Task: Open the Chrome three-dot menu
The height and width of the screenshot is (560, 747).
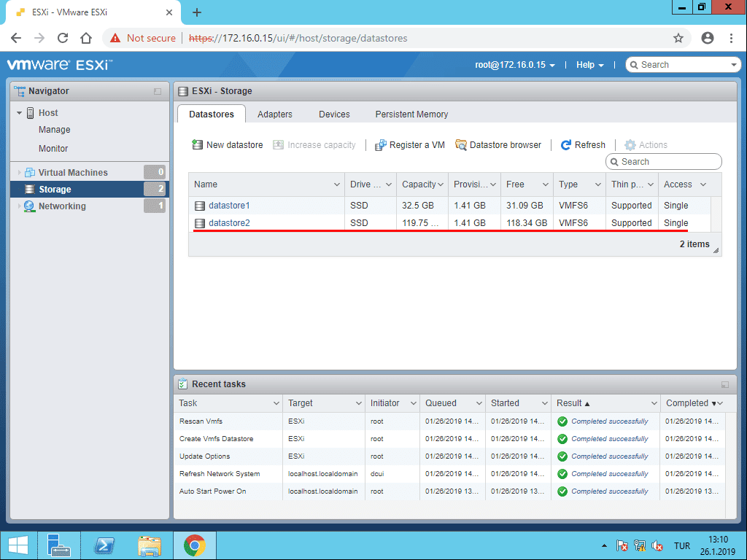Action: pyautogui.click(x=731, y=38)
